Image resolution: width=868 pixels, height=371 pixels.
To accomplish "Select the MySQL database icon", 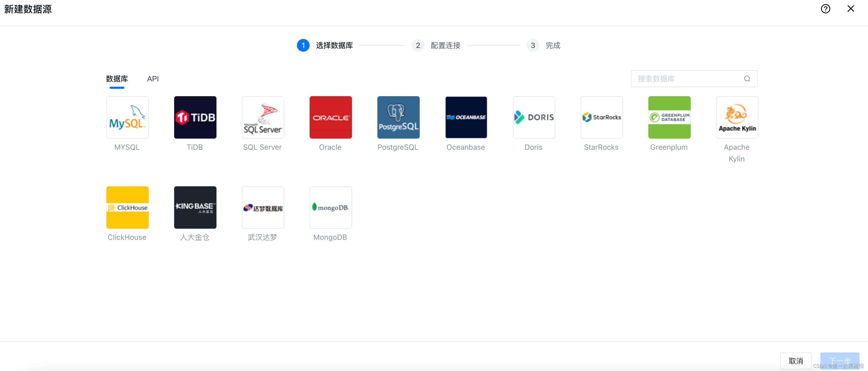I will pos(127,117).
